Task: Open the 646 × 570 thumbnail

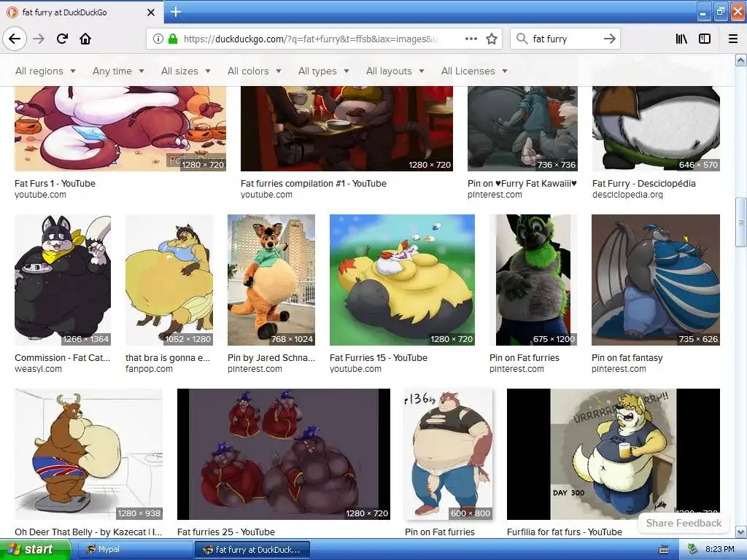Action: pyautogui.click(x=656, y=128)
